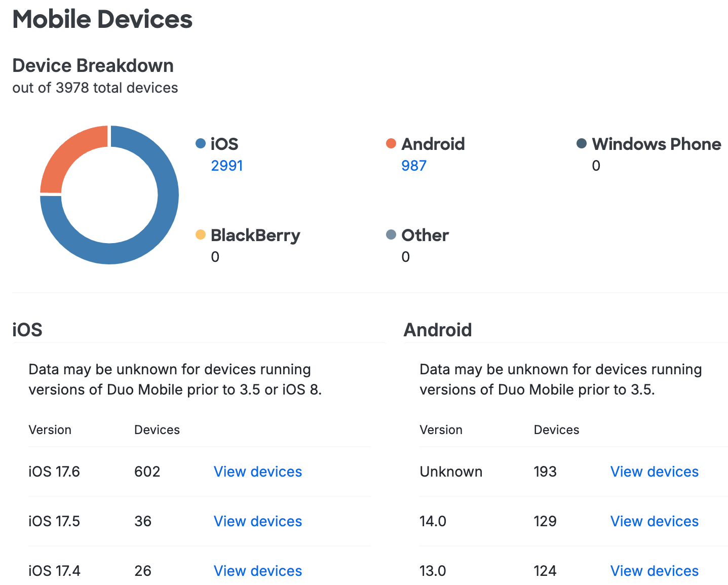The width and height of the screenshot is (728, 585).
Task: Click the yellow BlackBerry legend dot
Action: 200,235
